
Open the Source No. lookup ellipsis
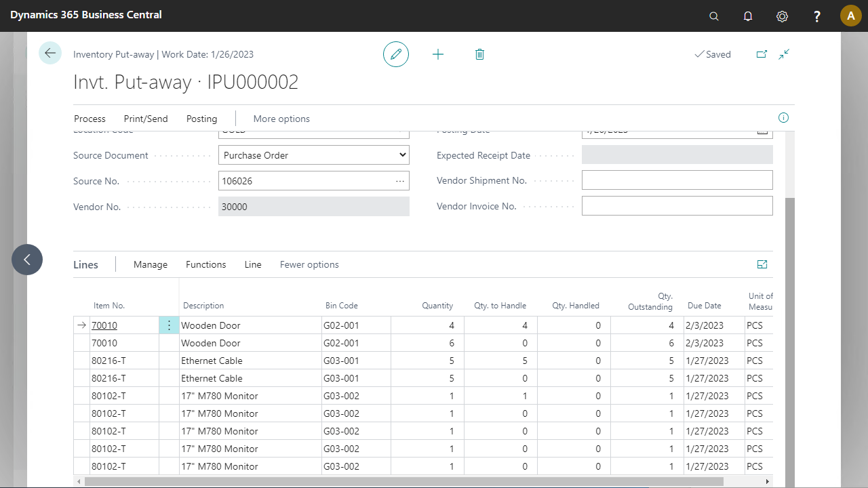(400, 181)
